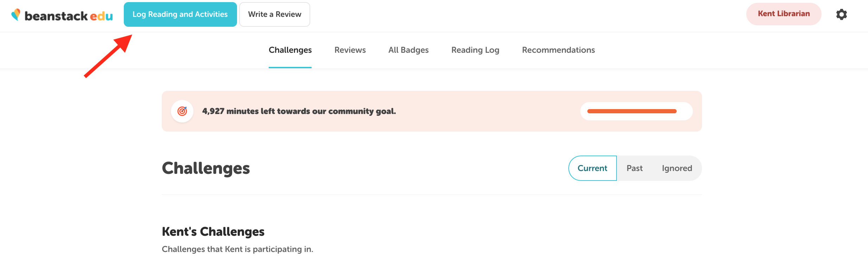Click the Kent's Challenges section heading

click(x=213, y=232)
